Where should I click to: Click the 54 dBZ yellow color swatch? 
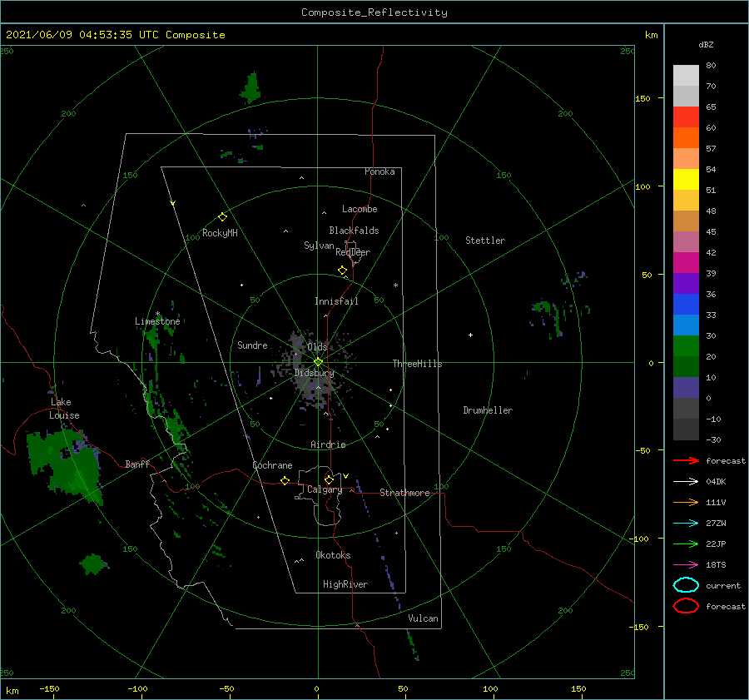coord(686,179)
